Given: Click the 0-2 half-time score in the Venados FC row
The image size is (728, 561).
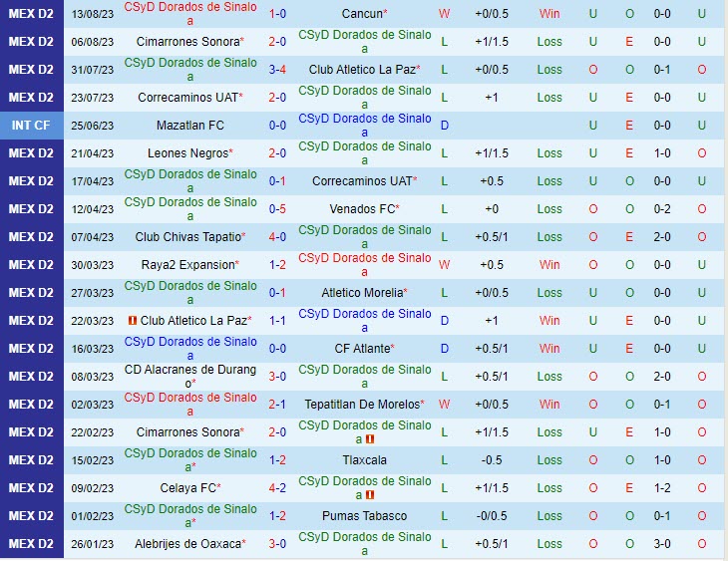Looking at the screenshot, I should point(662,209).
